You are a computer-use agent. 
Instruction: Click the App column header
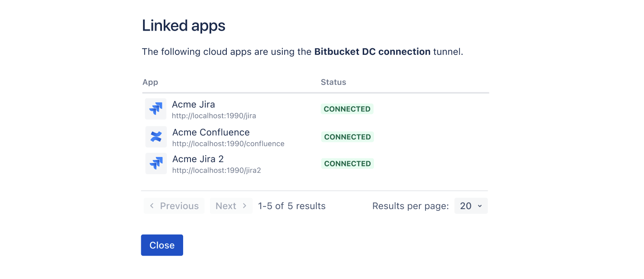(150, 82)
